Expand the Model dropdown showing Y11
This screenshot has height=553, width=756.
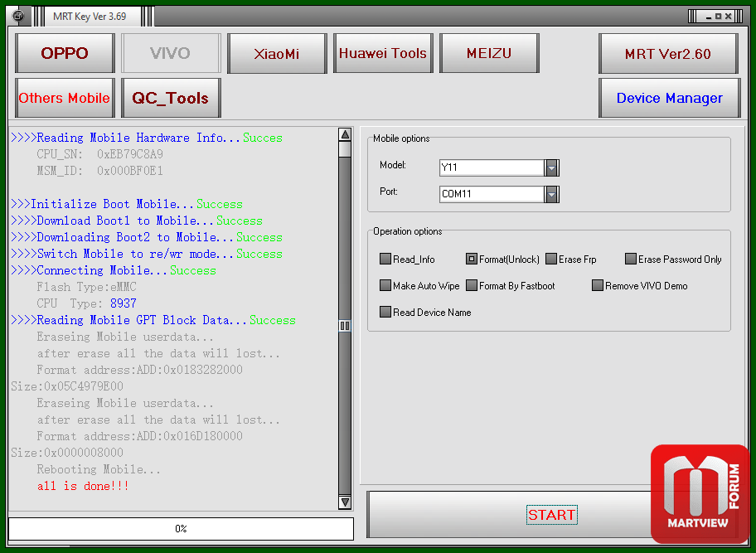click(551, 167)
